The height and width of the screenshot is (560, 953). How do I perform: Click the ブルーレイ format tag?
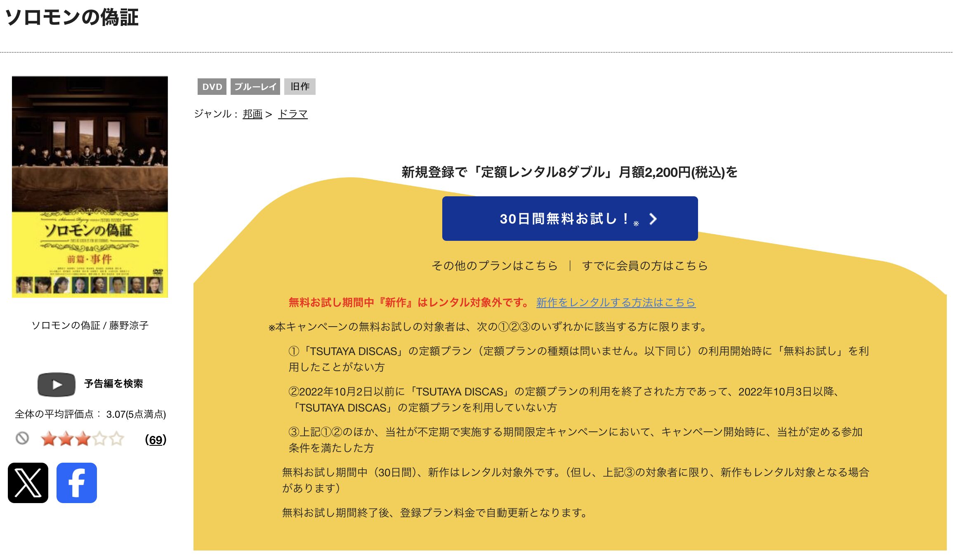pos(255,87)
